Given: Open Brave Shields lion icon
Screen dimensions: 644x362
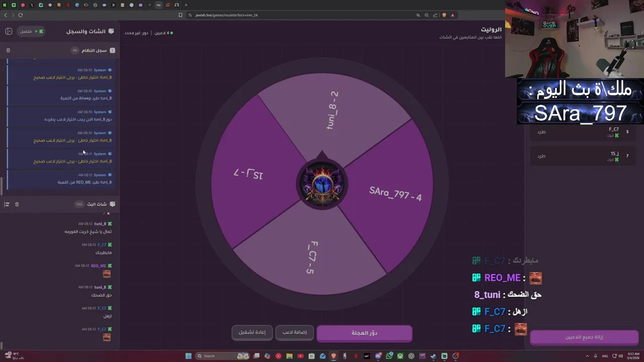Looking at the screenshot, I should pos(444,15).
